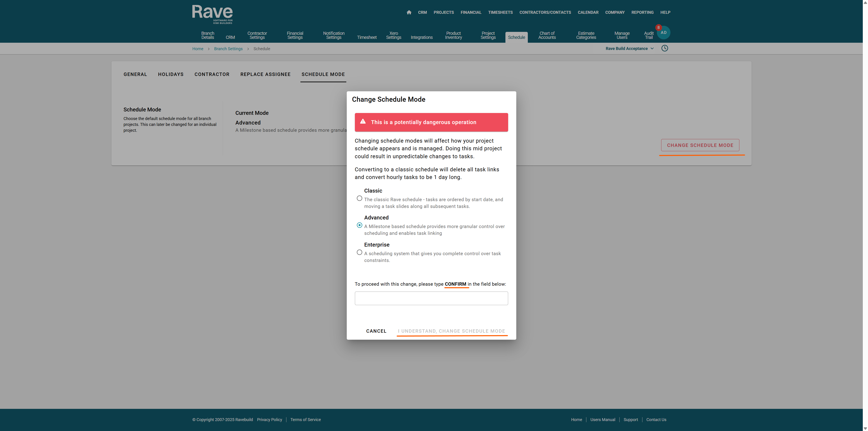Click the CONFIRM text input field
This screenshot has height=431, width=868.
click(431, 299)
